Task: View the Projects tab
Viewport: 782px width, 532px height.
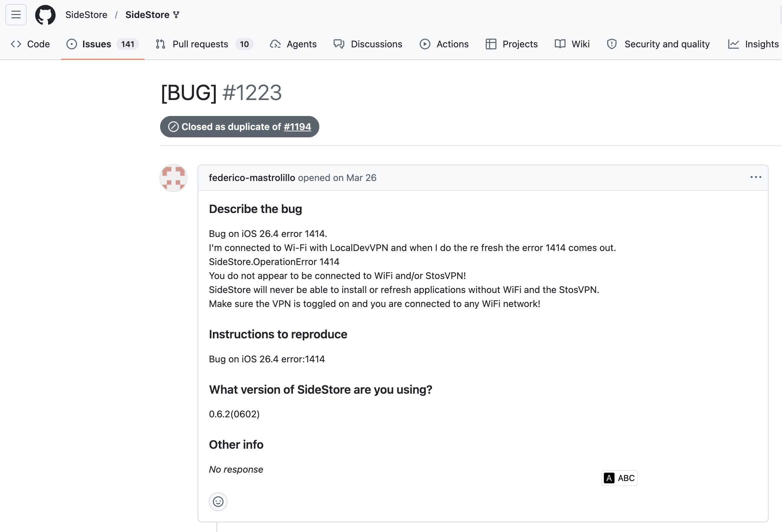Action: click(511, 44)
